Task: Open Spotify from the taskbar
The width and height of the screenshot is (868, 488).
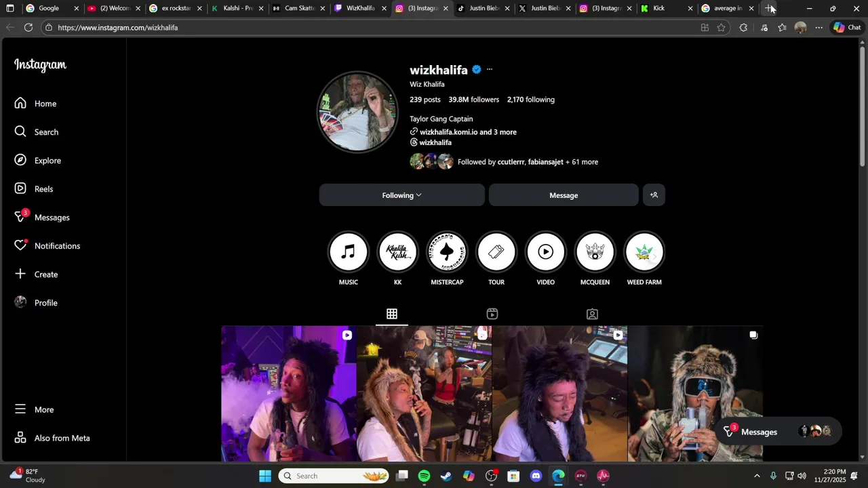Action: click(x=424, y=476)
